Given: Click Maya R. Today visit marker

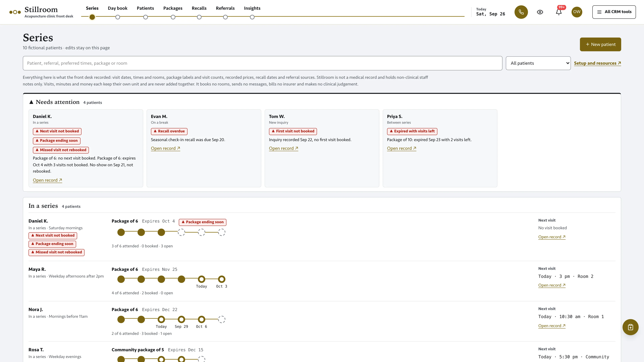Looking at the screenshot, I should click(x=201, y=279).
